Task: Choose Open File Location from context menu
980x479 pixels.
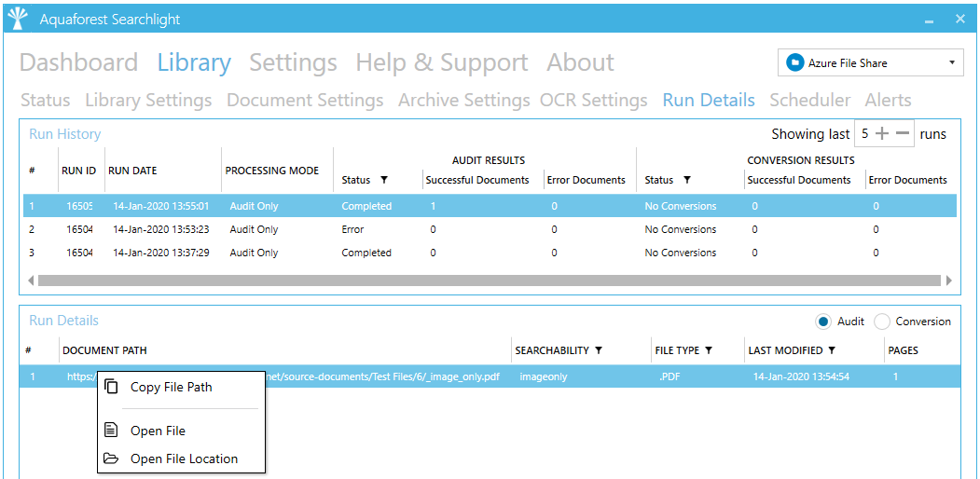Action: click(x=184, y=458)
